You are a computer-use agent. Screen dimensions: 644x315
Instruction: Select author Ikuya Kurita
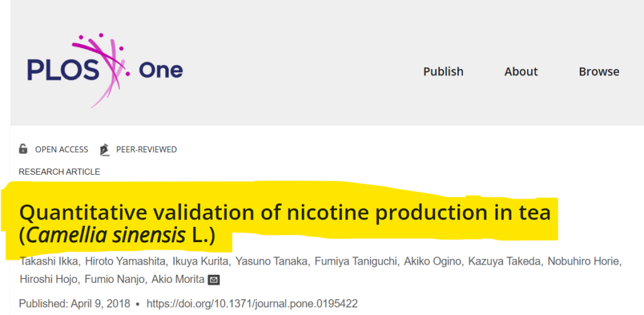pos(194,262)
